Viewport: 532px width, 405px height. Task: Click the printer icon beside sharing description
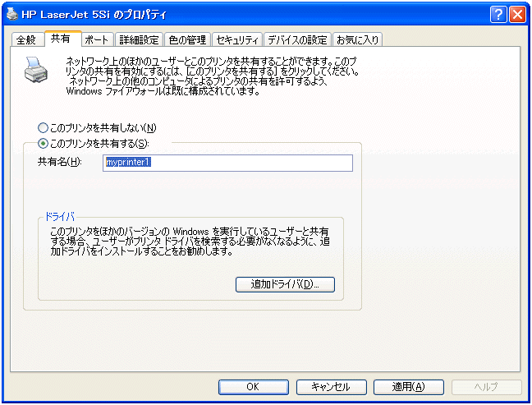(36, 70)
